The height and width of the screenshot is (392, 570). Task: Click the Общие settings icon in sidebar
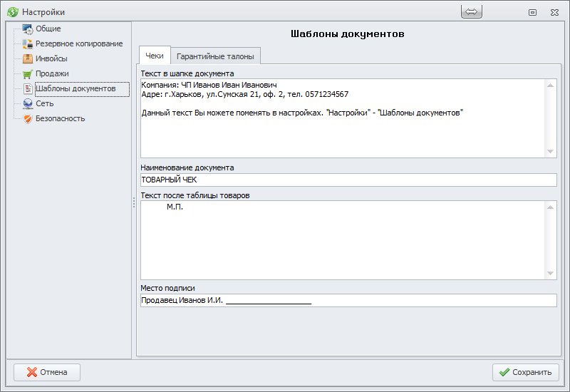pos(28,29)
